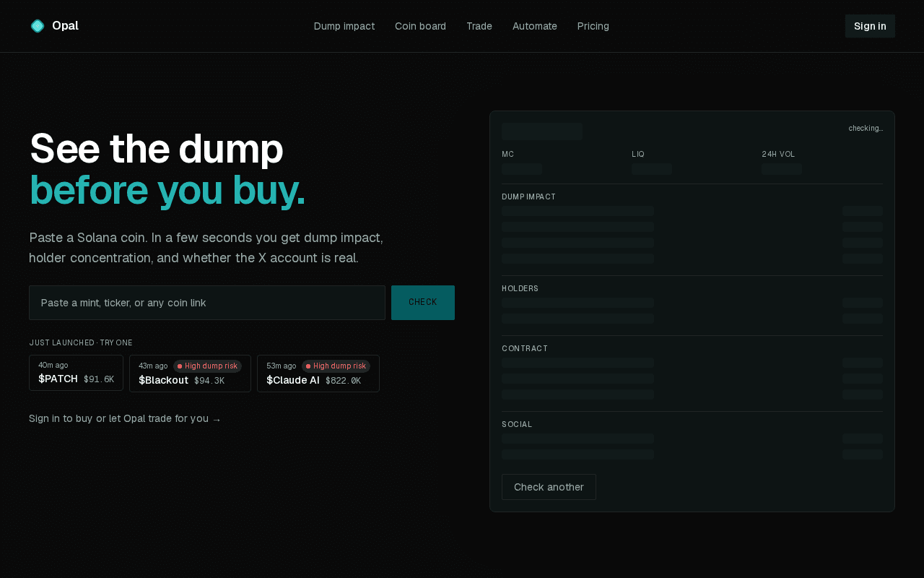Click the $822.0K value on $Claude AI
Image resolution: width=924 pixels, height=578 pixels.
[x=344, y=381]
